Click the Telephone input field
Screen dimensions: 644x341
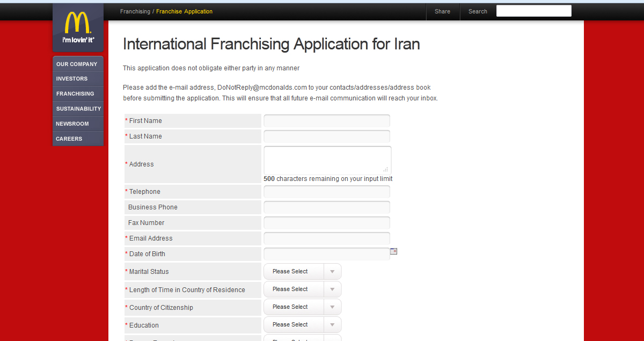pyautogui.click(x=326, y=192)
